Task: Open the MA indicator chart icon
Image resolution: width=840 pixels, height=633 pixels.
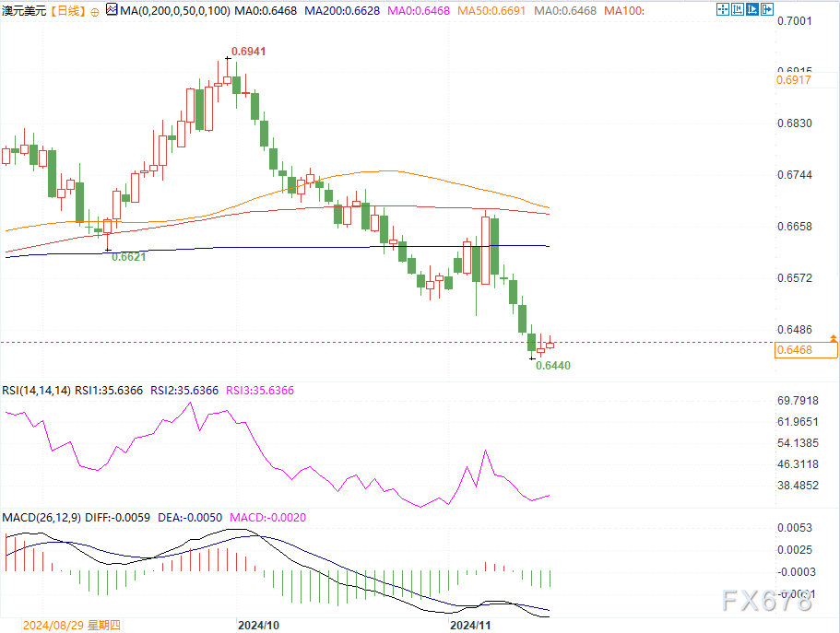Action: pos(112,11)
